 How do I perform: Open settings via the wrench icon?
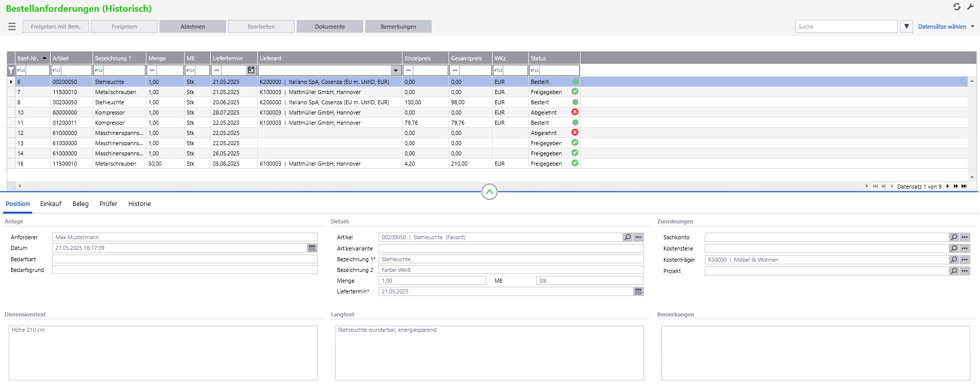pyautogui.click(x=970, y=7)
